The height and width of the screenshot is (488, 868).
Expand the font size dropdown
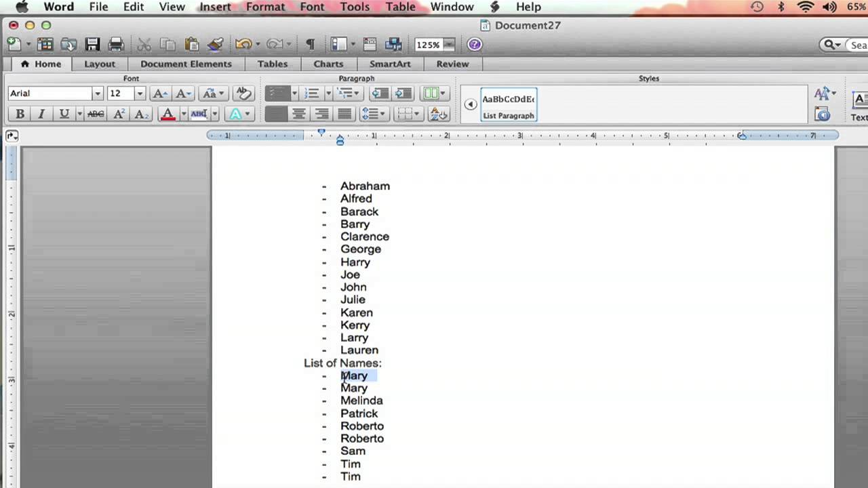coord(140,94)
